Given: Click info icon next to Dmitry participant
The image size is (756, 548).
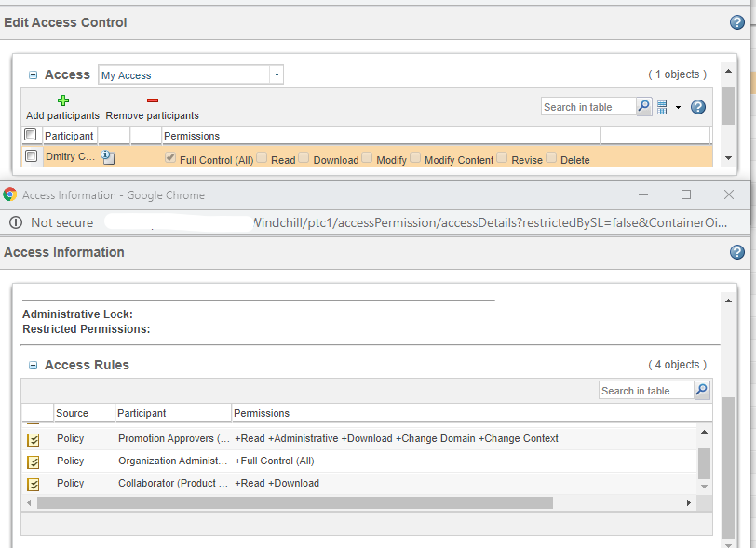Looking at the screenshot, I should tap(108, 157).
